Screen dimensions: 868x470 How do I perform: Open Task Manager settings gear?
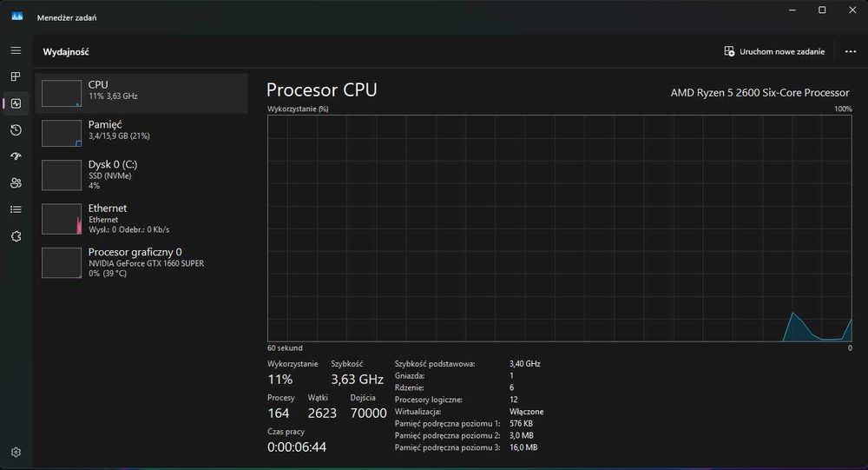tap(16, 452)
